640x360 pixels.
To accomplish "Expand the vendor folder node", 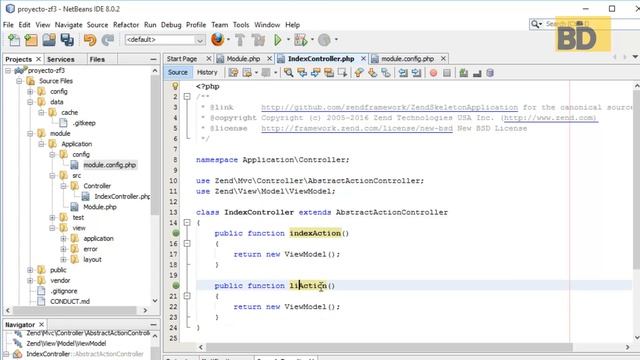I will click(30, 280).
